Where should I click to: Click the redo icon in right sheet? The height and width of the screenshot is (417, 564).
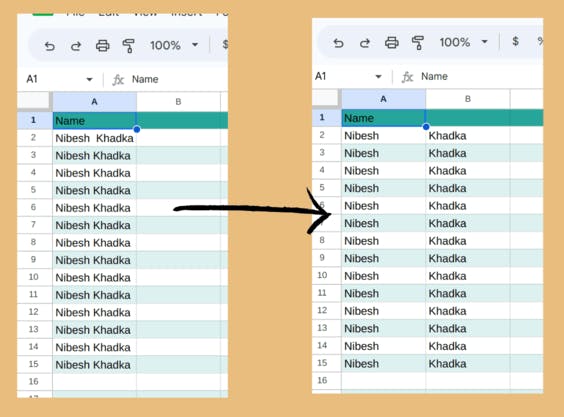point(365,43)
